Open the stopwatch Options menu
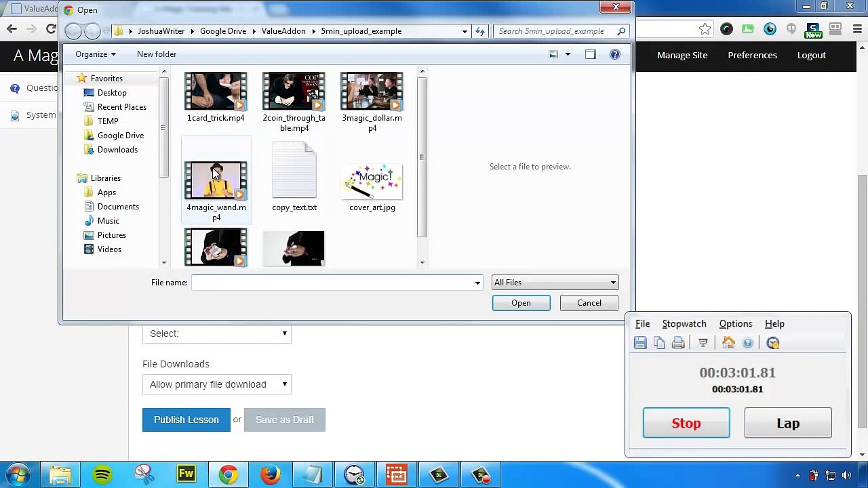The height and width of the screenshot is (488, 868). coord(736,324)
